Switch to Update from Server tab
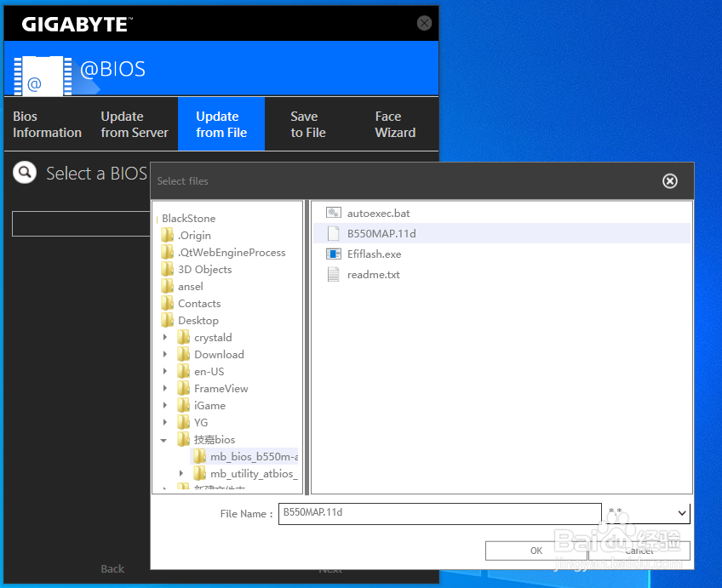The height and width of the screenshot is (588, 722). coord(135,124)
